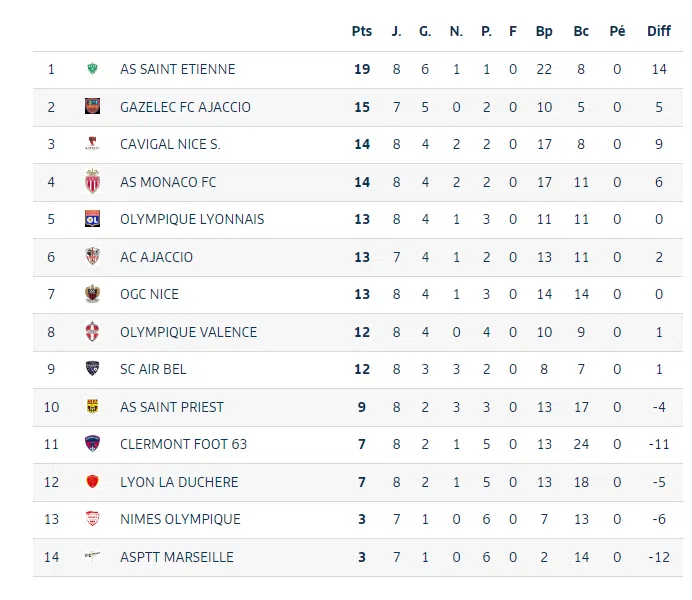Viewport: 692px width, 600px height.
Task: Click the Clermont Foot 63 crest
Action: point(92,444)
